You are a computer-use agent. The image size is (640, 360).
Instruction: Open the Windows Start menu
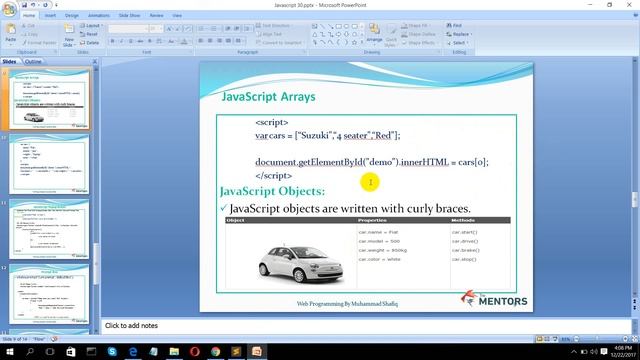coord(9,351)
